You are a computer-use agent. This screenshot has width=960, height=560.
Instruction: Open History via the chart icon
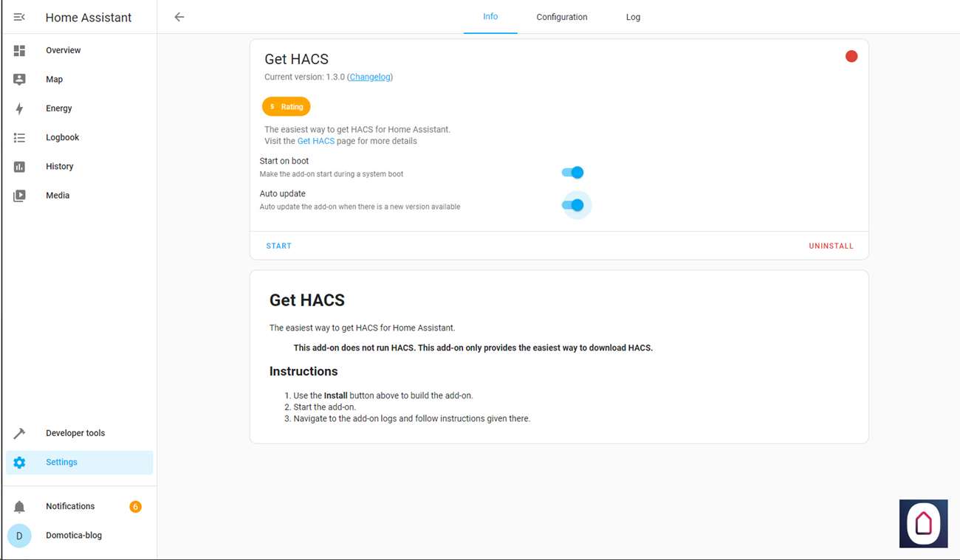pos(19,167)
